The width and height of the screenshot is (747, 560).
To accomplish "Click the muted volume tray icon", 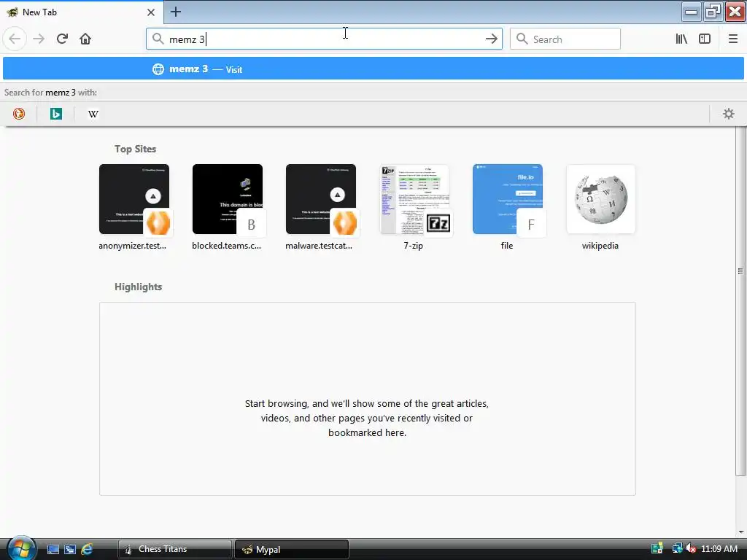I will tap(691, 549).
